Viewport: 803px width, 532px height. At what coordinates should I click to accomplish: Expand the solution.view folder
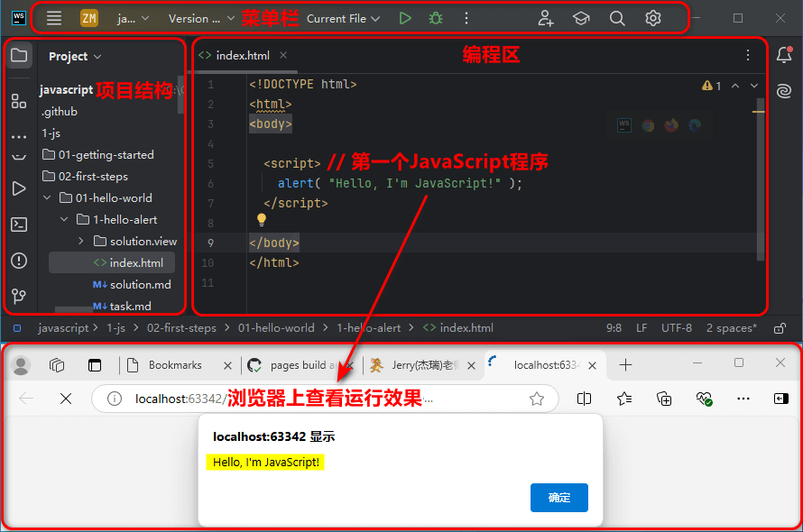pyautogui.click(x=81, y=242)
